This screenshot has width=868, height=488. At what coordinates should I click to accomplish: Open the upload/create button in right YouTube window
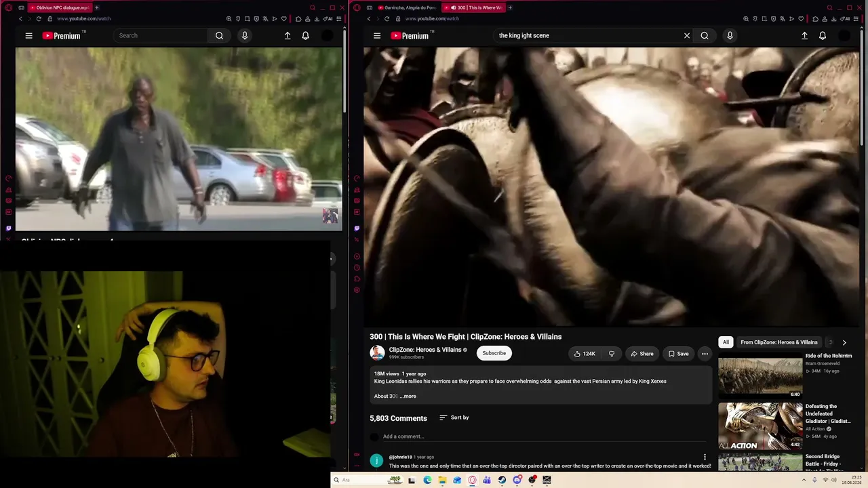point(804,36)
